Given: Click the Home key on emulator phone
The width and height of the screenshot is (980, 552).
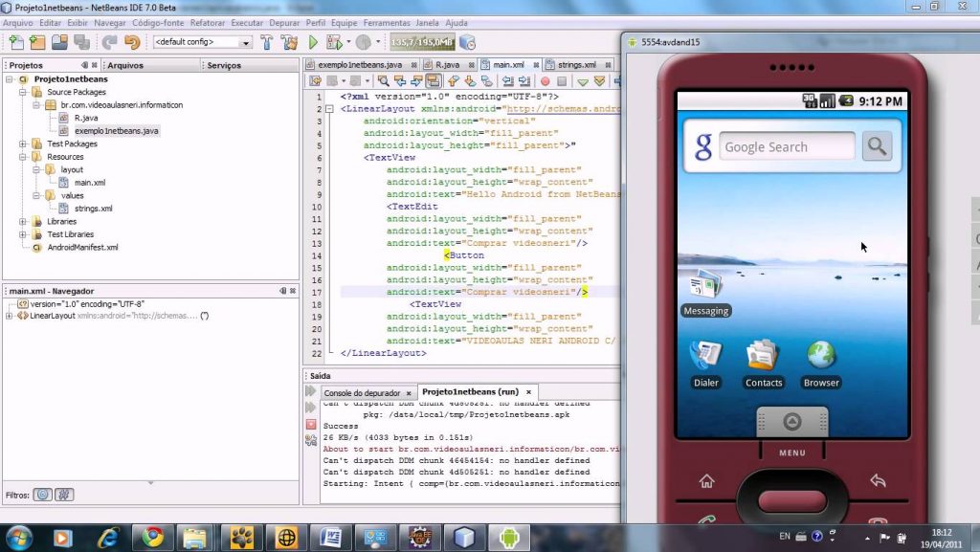Looking at the screenshot, I should 707,481.
